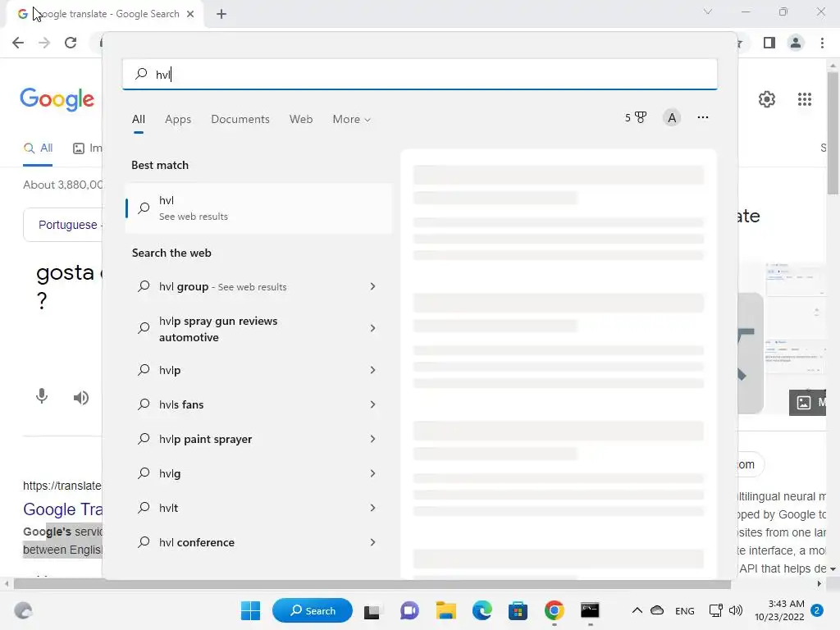Open the Command Prompt taskbar icon
The height and width of the screenshot is (630, 840).
(x=590, y=610)
